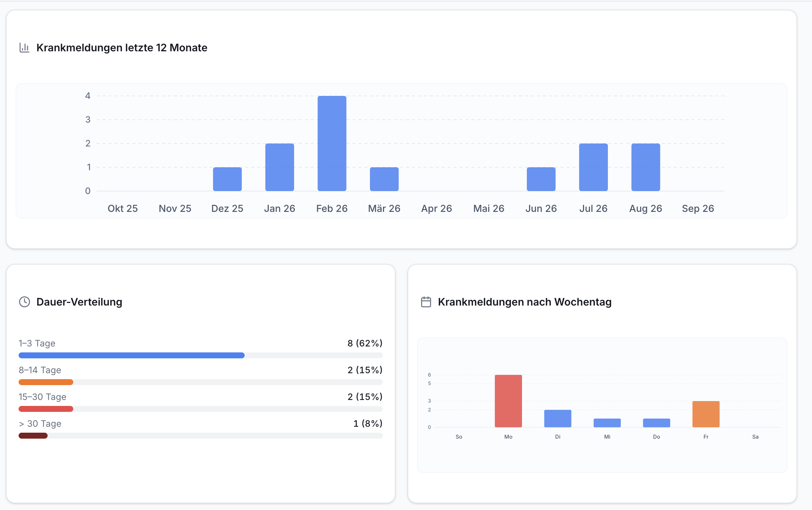Click the 'So' weekday axis label

point(459,437)
